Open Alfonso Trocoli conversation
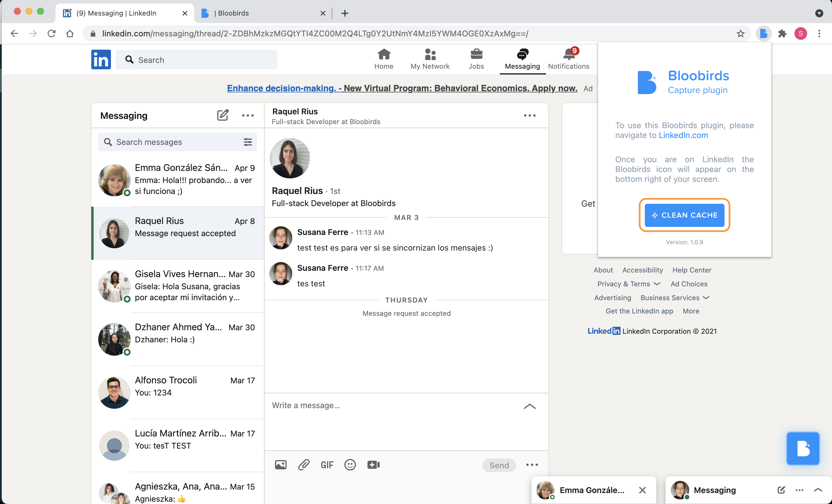832x504 pixels. click(178, 392)
